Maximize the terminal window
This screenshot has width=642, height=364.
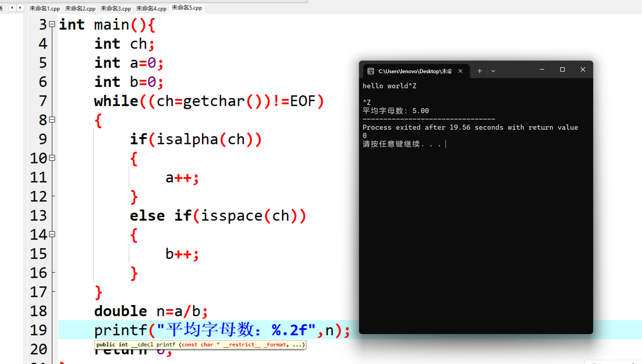pyautogui.click(x=562, y=70)
